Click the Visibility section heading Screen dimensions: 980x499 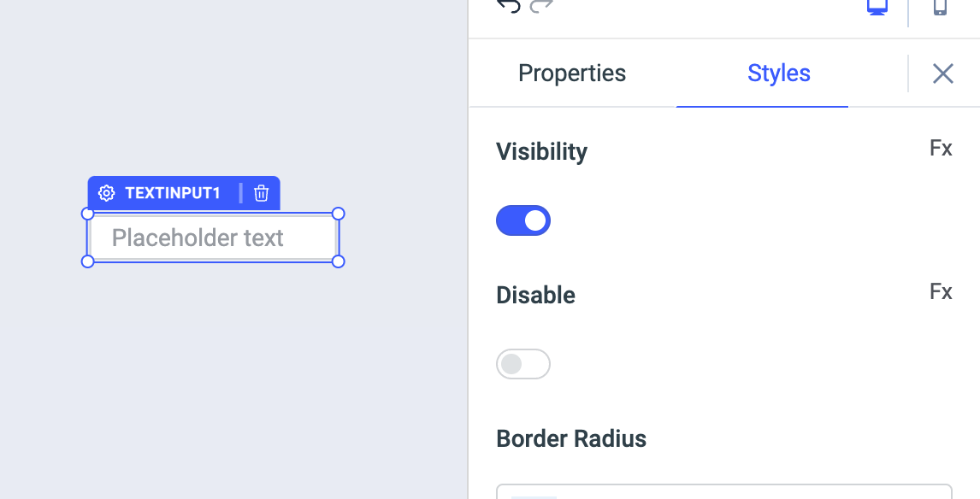point(541,151)
